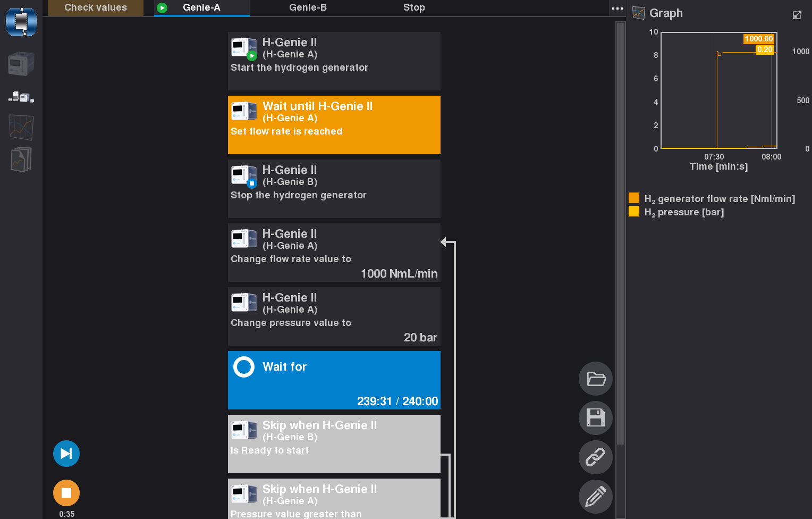Skip to next step button
The image size is (812, 519).
pyautogui.click(x=66, y=454)
